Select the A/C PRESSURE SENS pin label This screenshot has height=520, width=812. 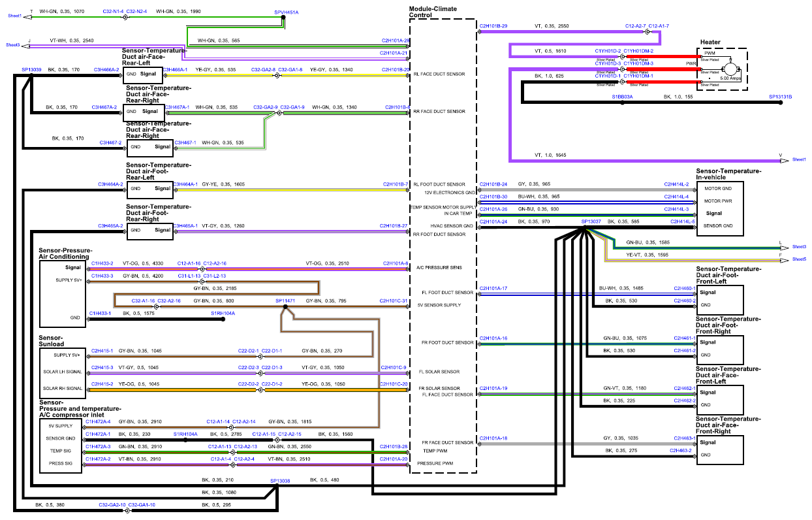[438, 268]
